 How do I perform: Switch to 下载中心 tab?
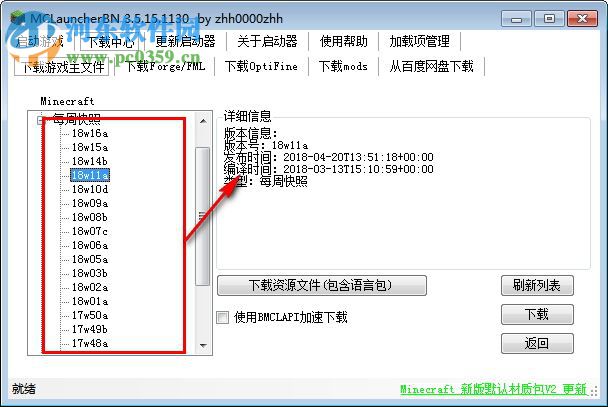pyautogui.click(x=110, y=41)
